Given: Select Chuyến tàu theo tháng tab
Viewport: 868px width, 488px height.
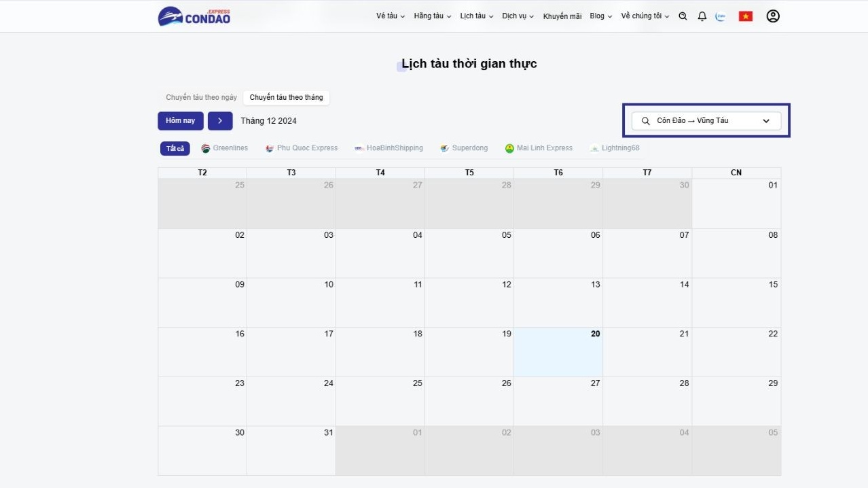Looking at the screenshot, I should [287, 98].
